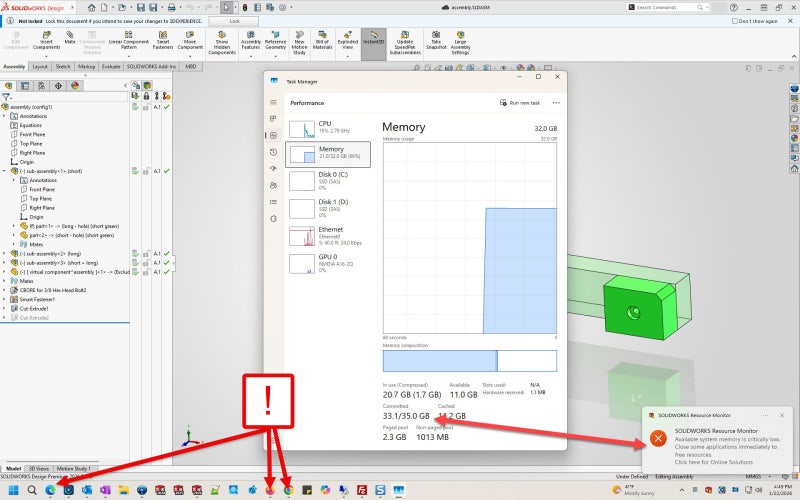
Task: Switch to the Sketch tab
Action: coord(63,67)
